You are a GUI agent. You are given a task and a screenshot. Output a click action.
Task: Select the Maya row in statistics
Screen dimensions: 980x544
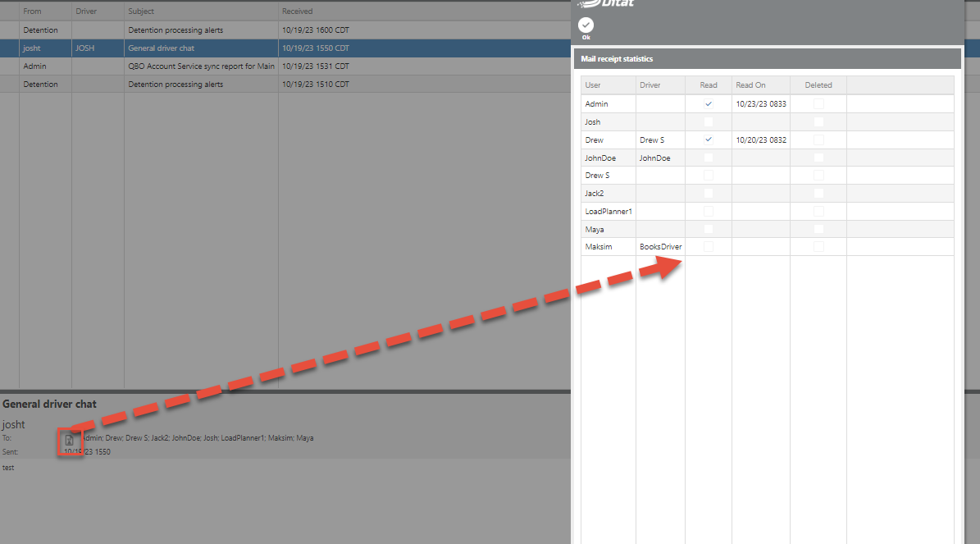pos(607,230)
